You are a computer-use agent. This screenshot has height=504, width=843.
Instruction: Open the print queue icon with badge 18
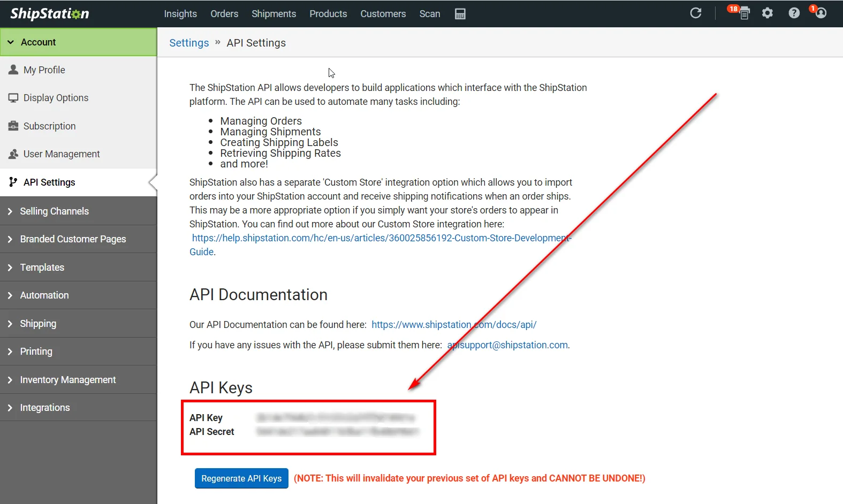[743, 13]
